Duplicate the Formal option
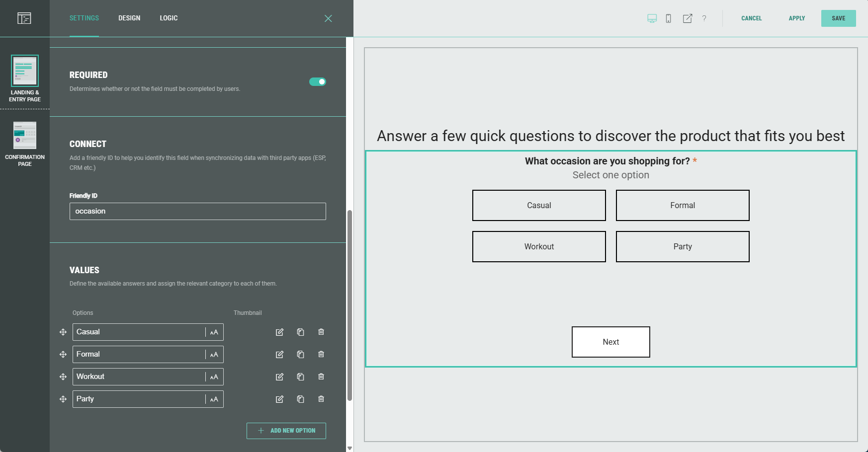 [300, 354]
